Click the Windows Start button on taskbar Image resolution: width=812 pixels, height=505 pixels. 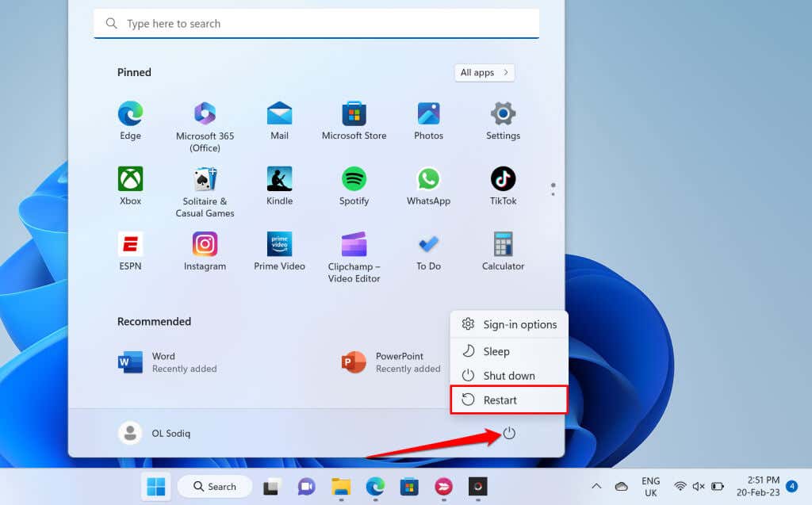click(x=156, y=487)
